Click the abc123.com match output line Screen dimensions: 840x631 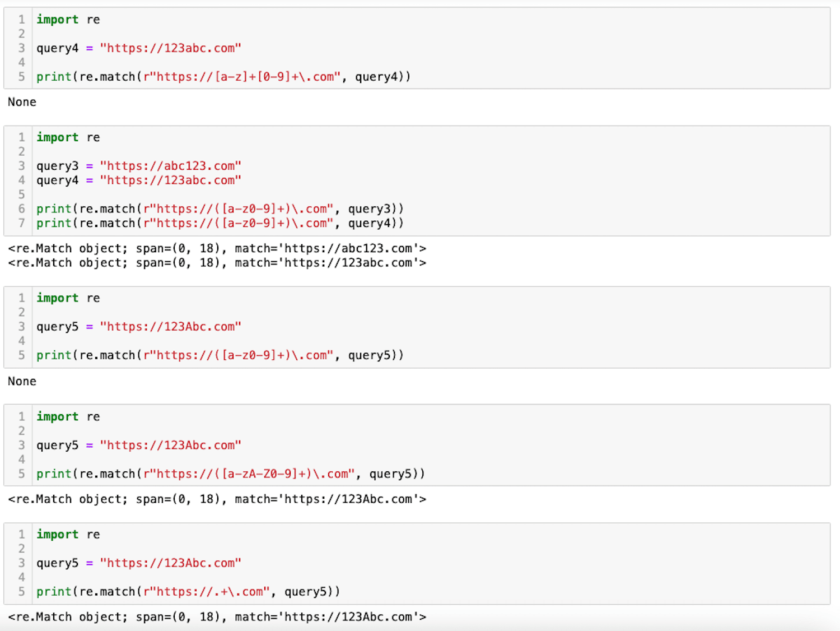(x=217, y=248)
